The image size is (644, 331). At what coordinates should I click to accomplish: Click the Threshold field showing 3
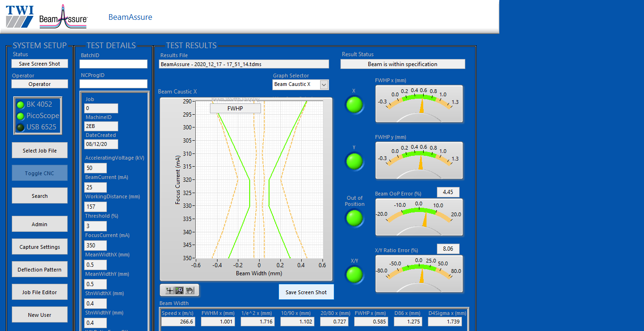pyautogui.click(x=96, y=226)
